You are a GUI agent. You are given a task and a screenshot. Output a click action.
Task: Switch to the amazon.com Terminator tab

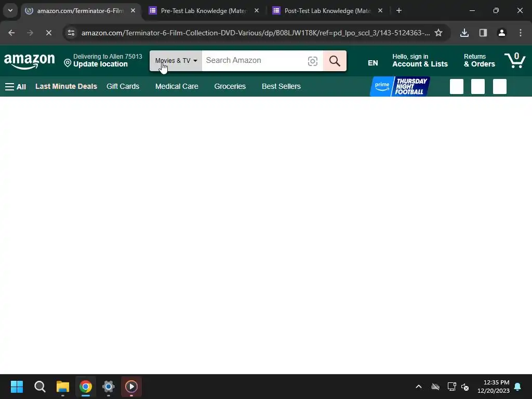point(80,11)
